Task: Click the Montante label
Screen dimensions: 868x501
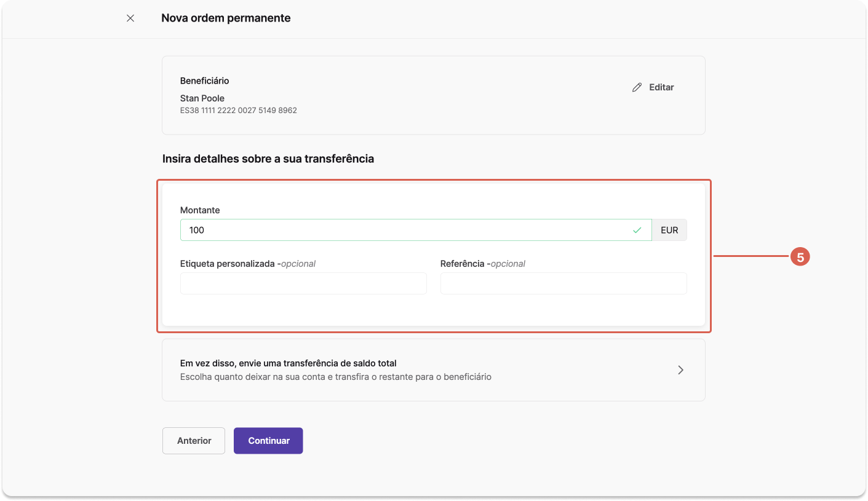Action: coord(200,210)
